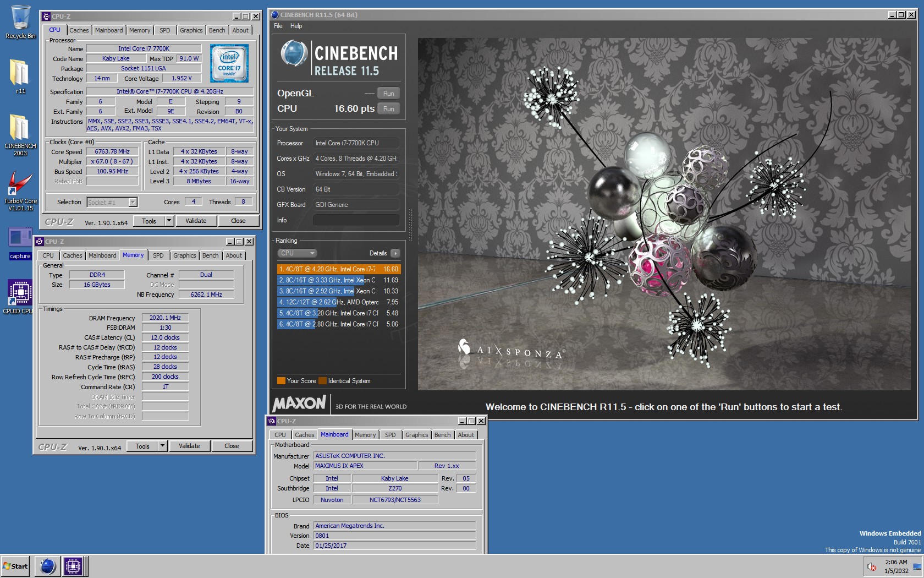This screenshot has width=924, height=578.
Task: Click the MAXON logo
Action: tap(300, 403)
